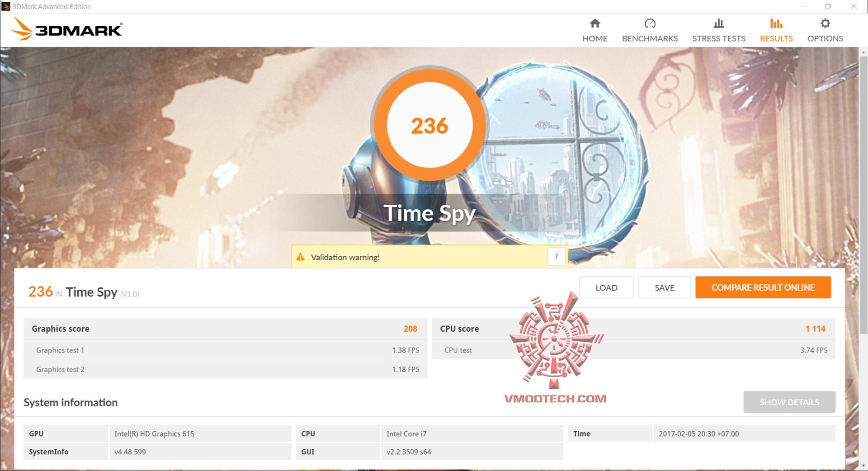This screenshot has height=471, width=868.
Task: Open the OPTIONS tab label
Action: pyautogui.click(x=825, y=38)
